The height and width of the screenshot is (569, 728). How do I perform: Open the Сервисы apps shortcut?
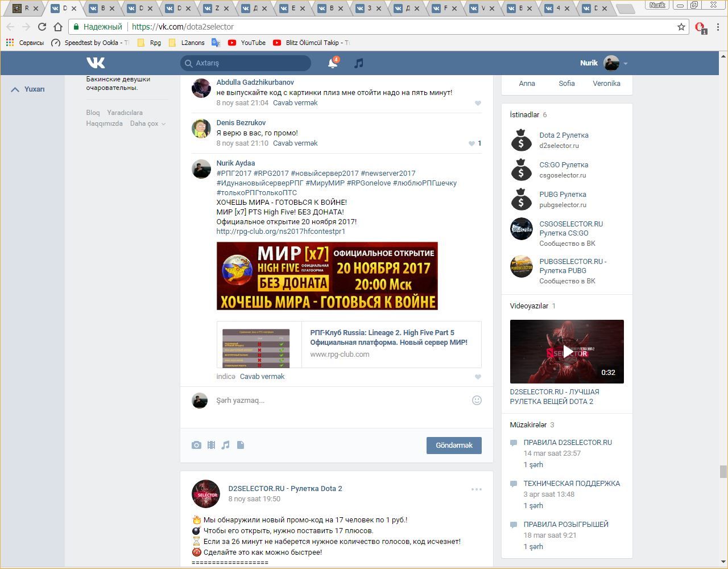tap(24, 43)
